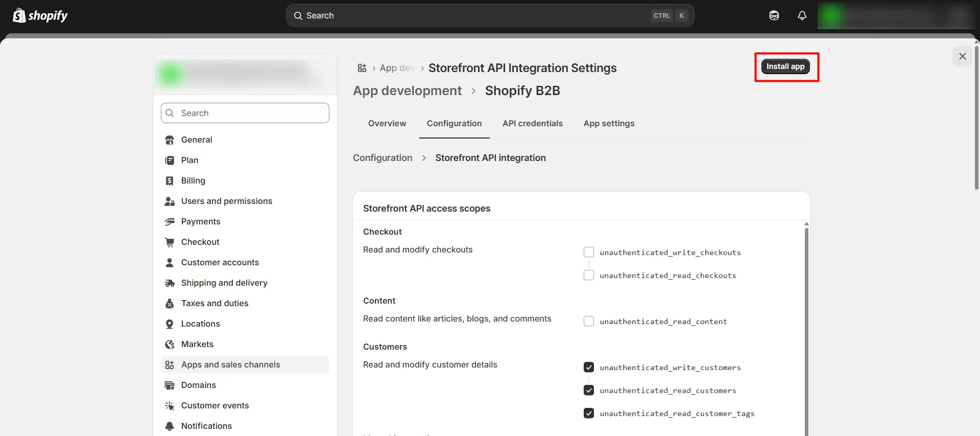Enable unauthenticated_write_checkouts scope
The width and height of the screenshot is (980, 436).
(589, 252)
